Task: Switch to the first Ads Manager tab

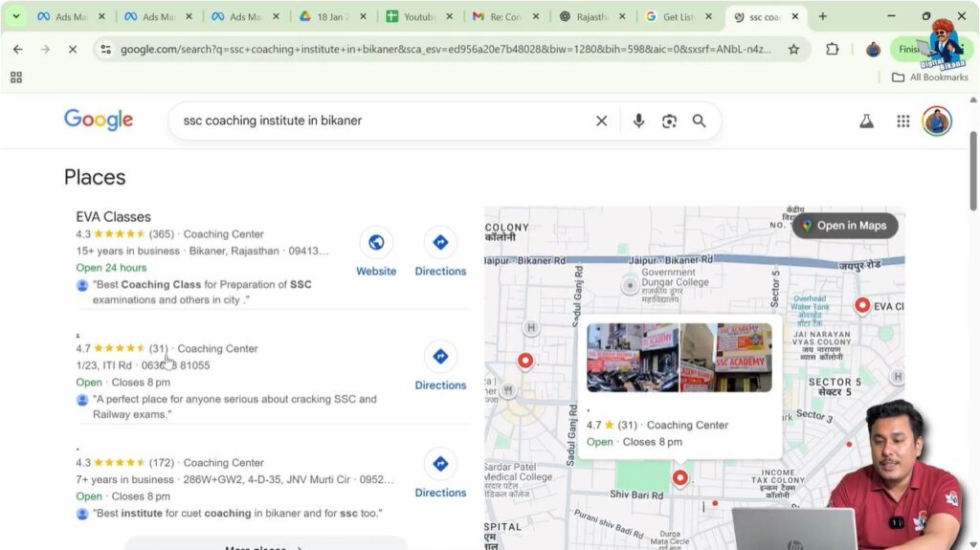Action: (71, 17)
